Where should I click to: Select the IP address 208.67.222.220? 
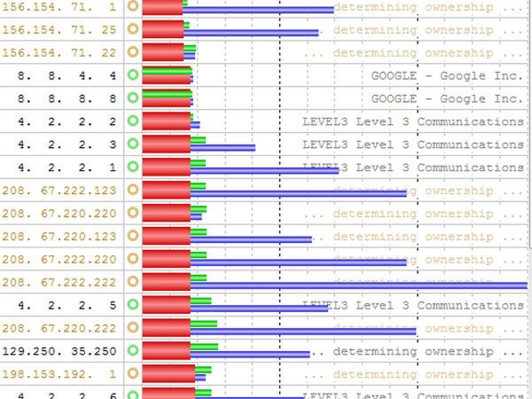59,260
